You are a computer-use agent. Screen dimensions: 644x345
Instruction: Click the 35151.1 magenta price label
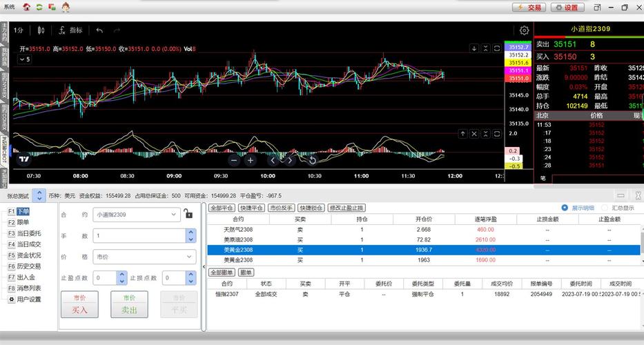(518, 70)
